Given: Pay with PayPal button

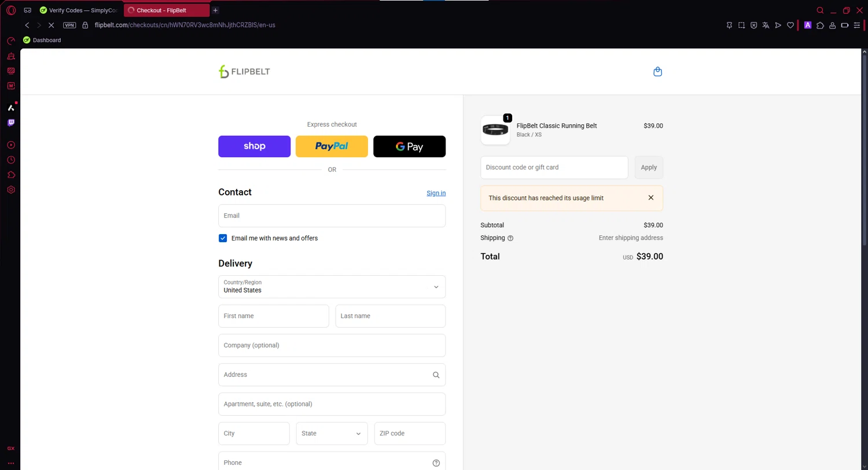Looking at the screenshot, I should pyautogui.click(x=332, y=146).
